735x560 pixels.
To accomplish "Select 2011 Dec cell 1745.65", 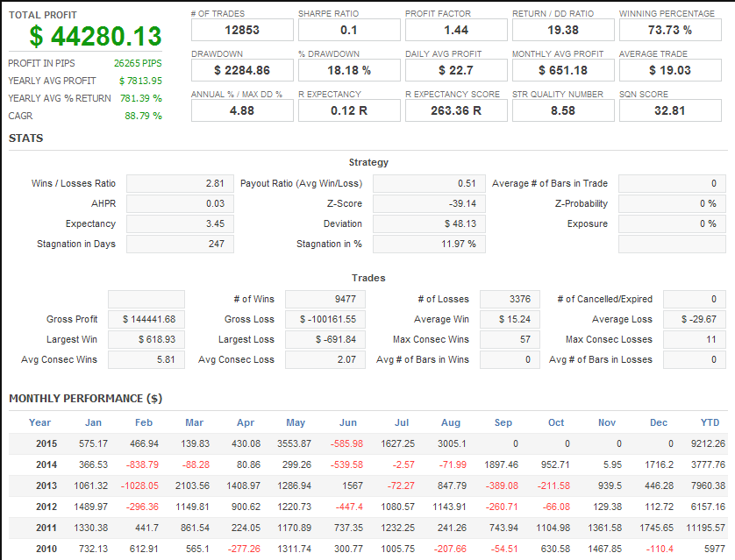I will pos(656,528).
